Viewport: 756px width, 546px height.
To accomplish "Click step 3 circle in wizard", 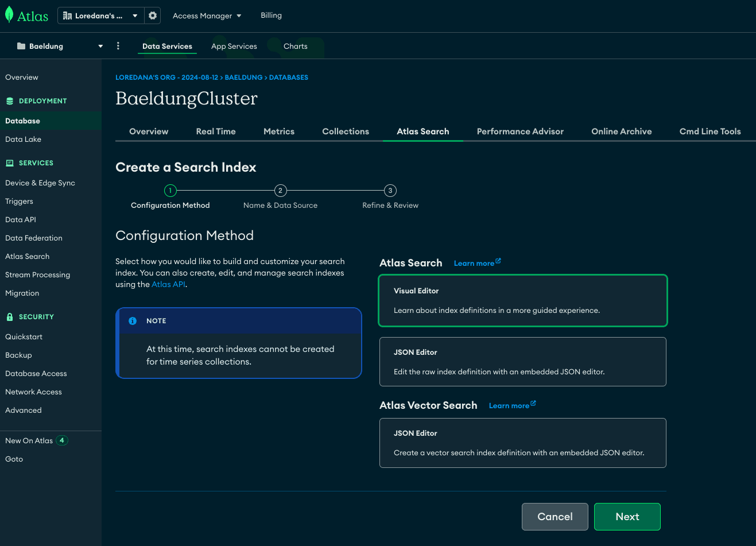I will 390,191.
